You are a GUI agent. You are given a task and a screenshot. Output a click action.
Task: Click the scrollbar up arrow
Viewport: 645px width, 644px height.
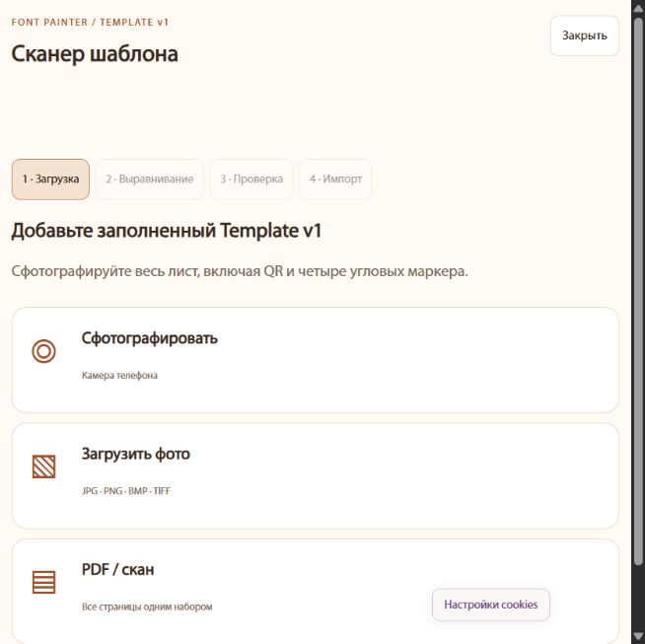[638, 8]
